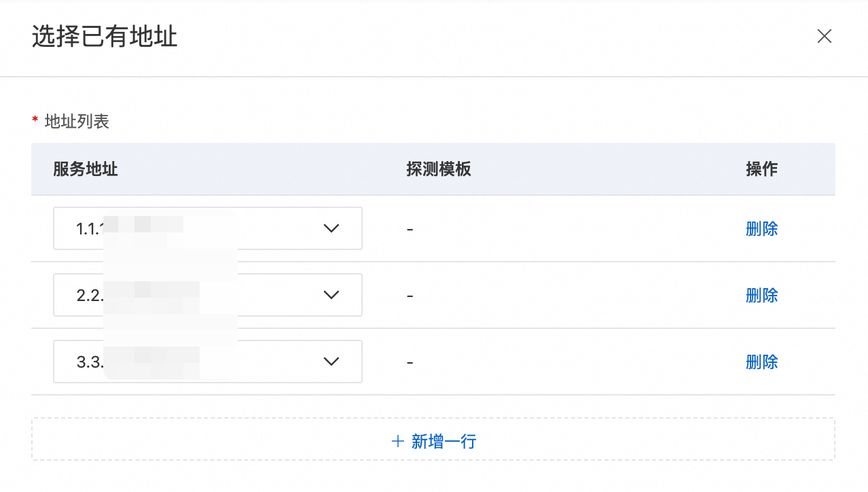This screenshot has width=868, height=492.
Task: Expand the 2.2 address dropdown arrow
Action: click(331, 295)
